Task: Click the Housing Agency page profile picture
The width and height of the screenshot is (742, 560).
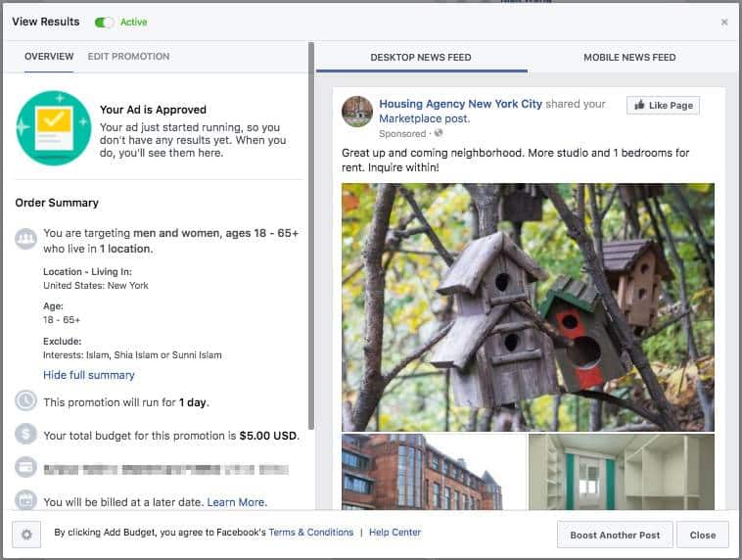Action: (x=357, y=112)
